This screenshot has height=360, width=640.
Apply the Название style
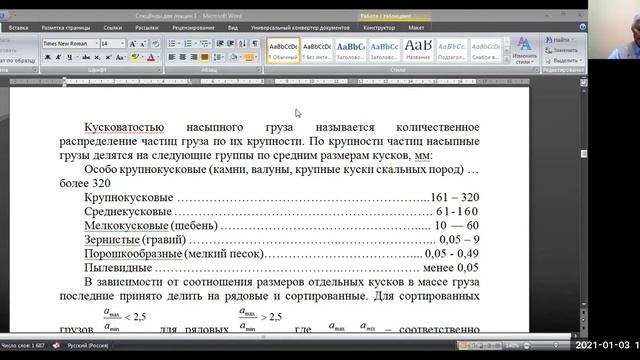(x=418, y=50)
